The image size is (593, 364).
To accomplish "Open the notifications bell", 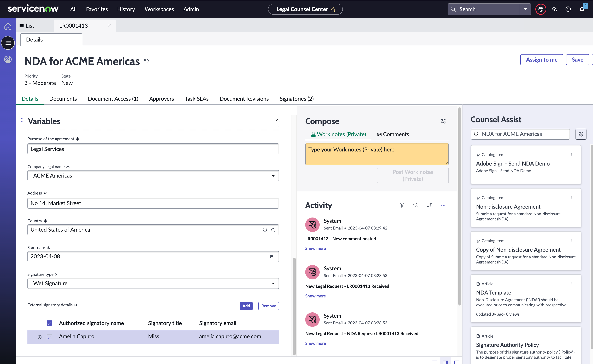I will point(582,9).
